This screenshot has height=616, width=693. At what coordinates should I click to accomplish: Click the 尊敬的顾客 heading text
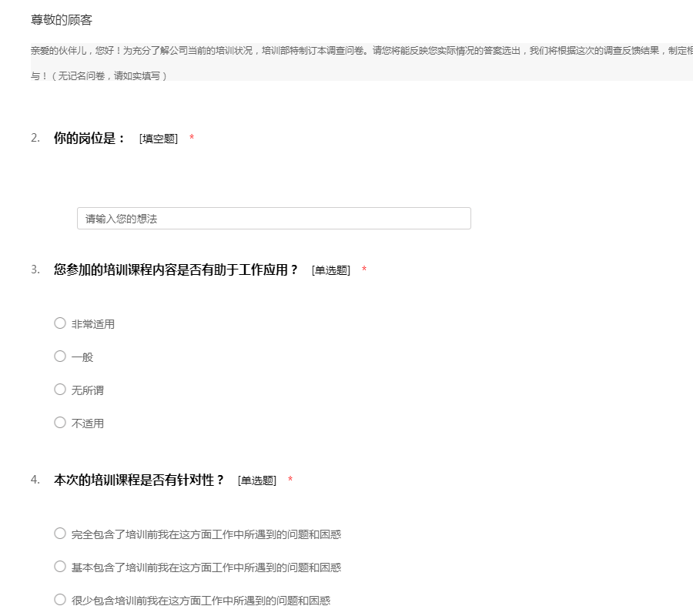tap(62, 20)
